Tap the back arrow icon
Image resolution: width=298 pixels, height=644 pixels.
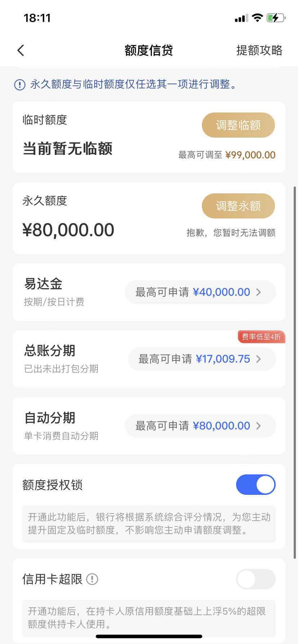point(21,50)
